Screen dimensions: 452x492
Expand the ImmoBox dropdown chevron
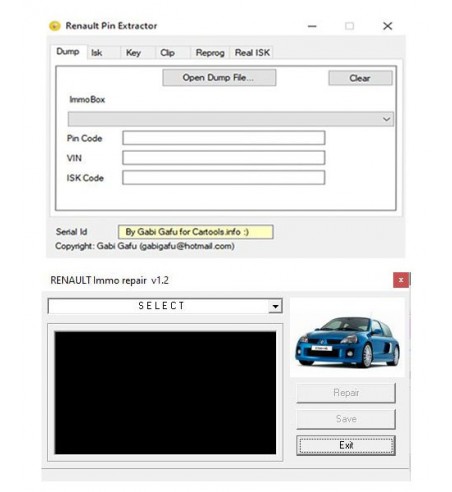click(386, 119)
